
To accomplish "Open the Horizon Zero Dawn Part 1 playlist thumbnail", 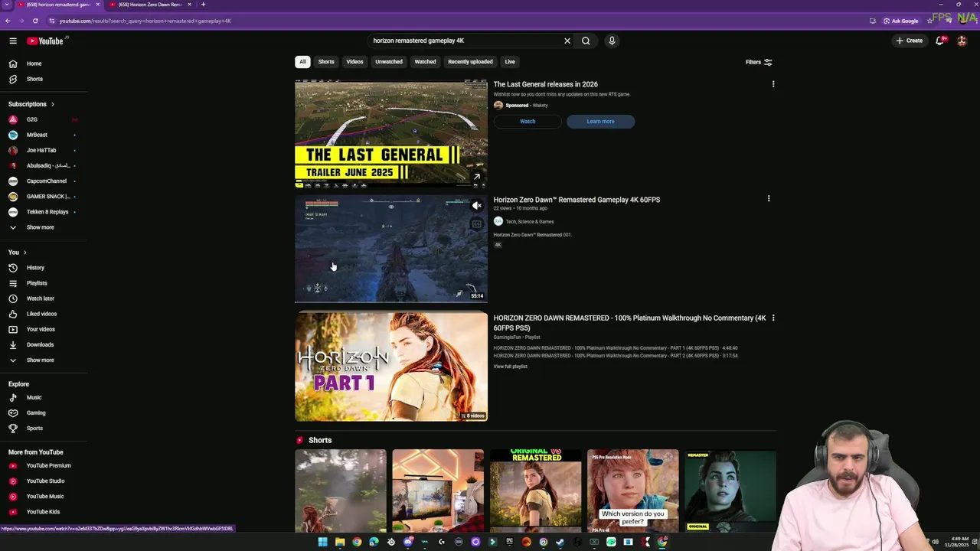I will tap(391, 367).
